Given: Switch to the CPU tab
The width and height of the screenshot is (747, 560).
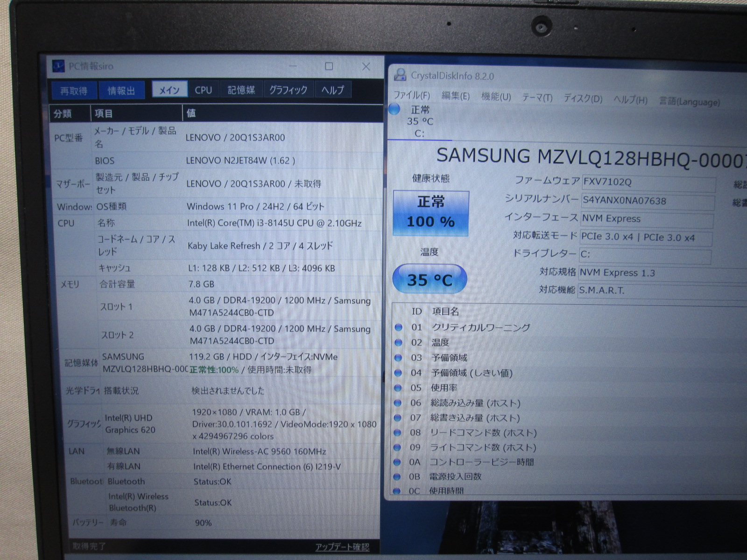Looking at the screenshot, I should [204, 90].
